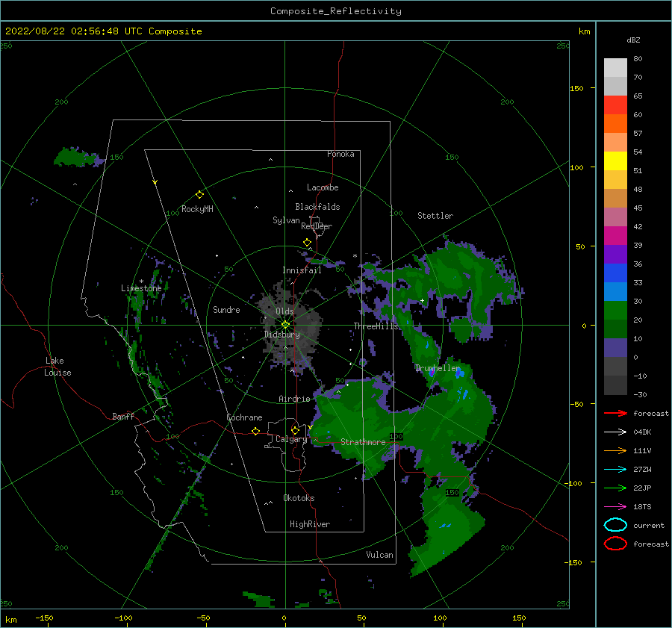
Task: Click the Blackfalds label
Action: (317, 207)
